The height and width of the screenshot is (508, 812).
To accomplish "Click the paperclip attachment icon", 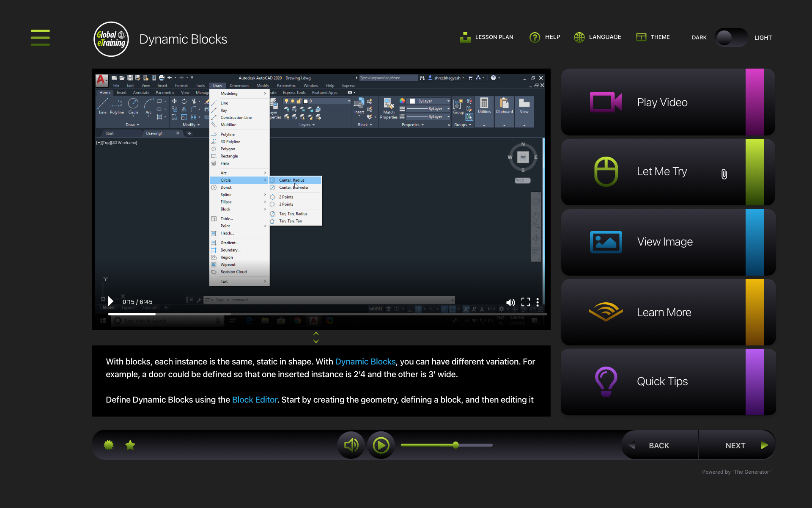I will pos(724,174).
